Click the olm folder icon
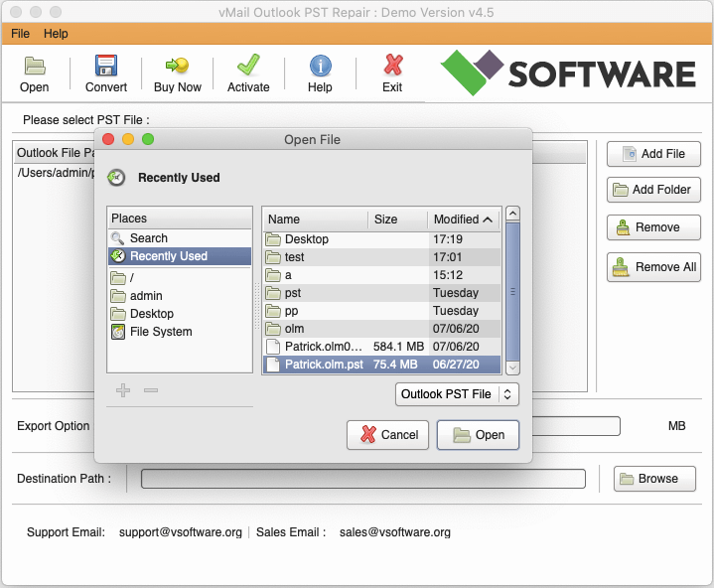The width and height of the screenshot is (714, 588). (x=273, y=329)
